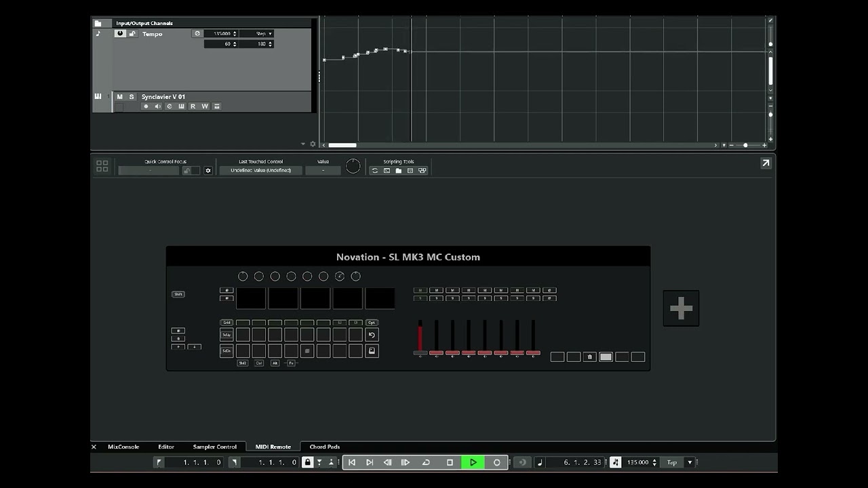
Task: Add a new MIDI controller surface
Action: (x=681, y=308)
